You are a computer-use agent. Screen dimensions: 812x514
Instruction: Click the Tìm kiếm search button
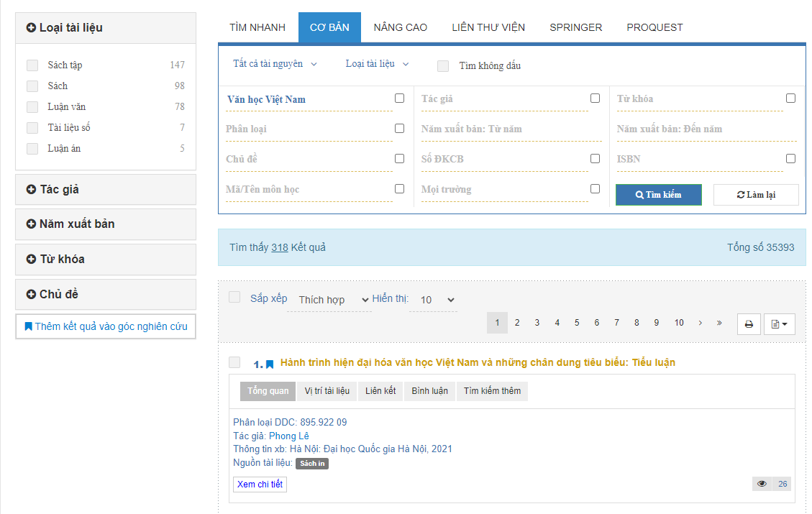point(658,195)
